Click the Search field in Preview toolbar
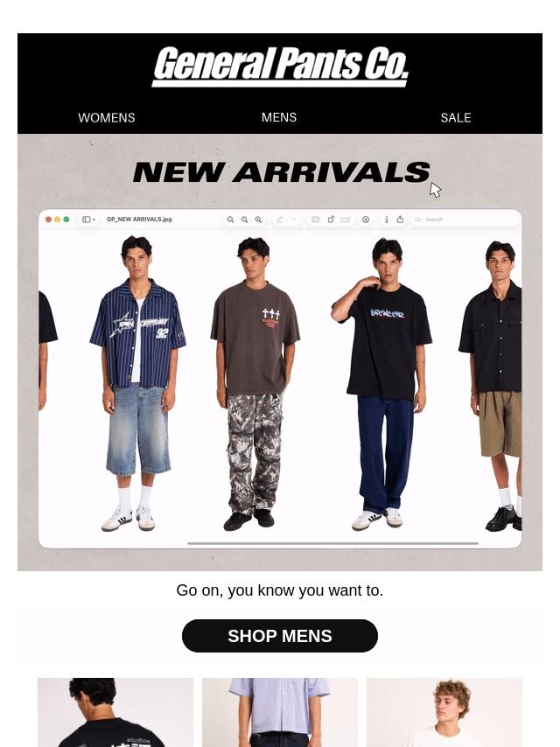Image resolution: width=560 pixels, height=747 pixels. 465,220
